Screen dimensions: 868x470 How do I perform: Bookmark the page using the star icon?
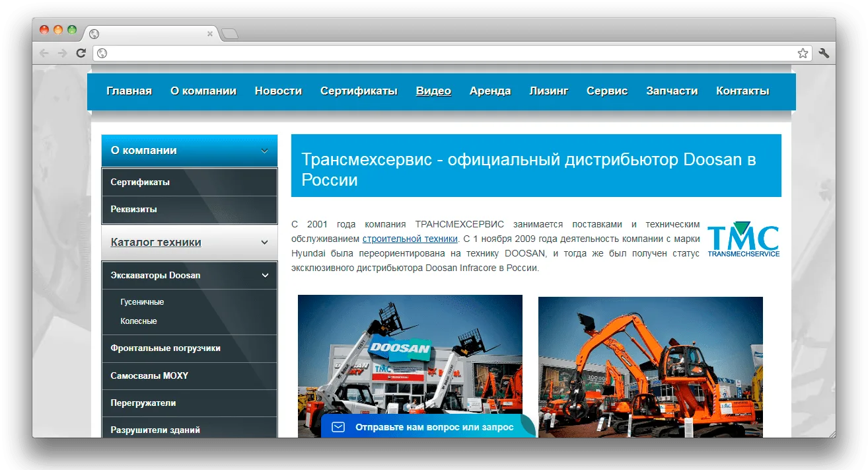(x=803, y=53)
